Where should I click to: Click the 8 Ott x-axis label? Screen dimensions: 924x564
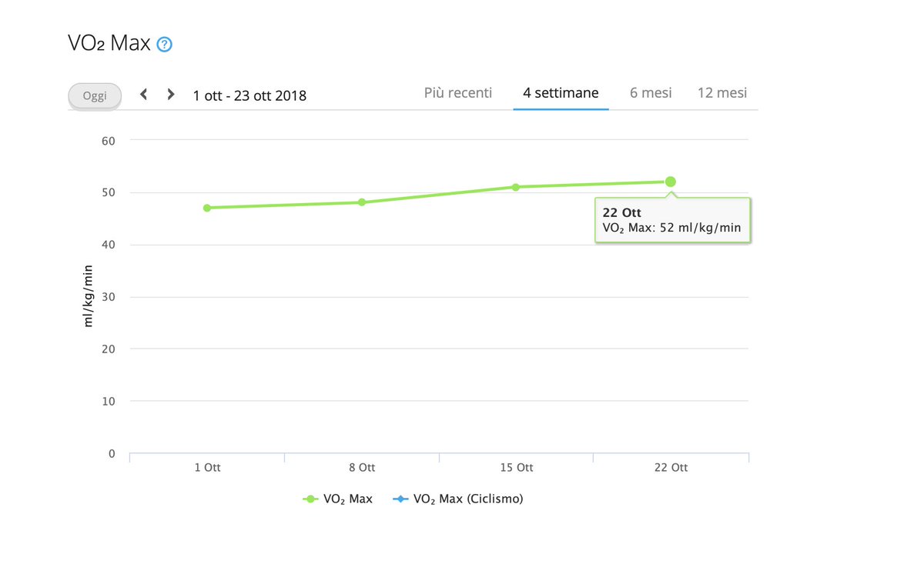(362, 468)
